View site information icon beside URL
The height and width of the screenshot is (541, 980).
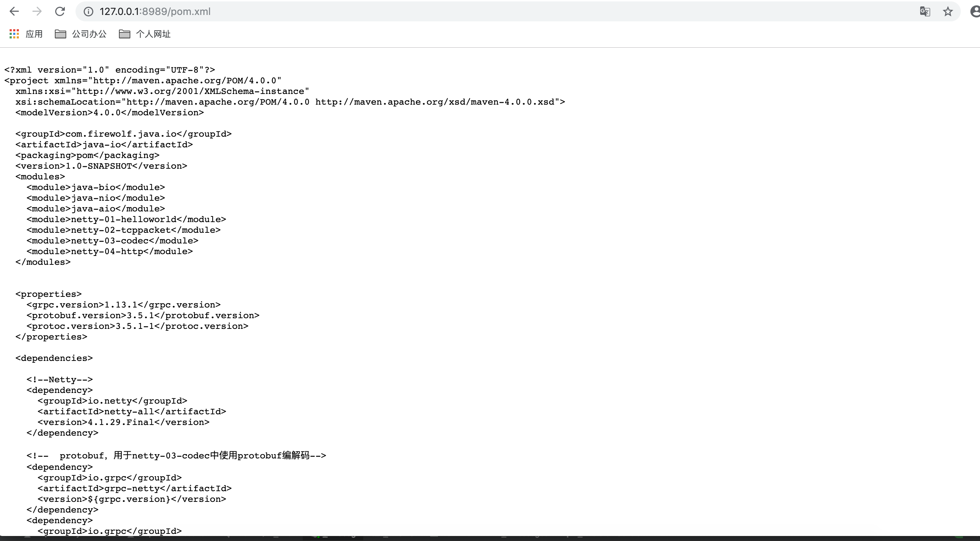[x=88, y=12]
